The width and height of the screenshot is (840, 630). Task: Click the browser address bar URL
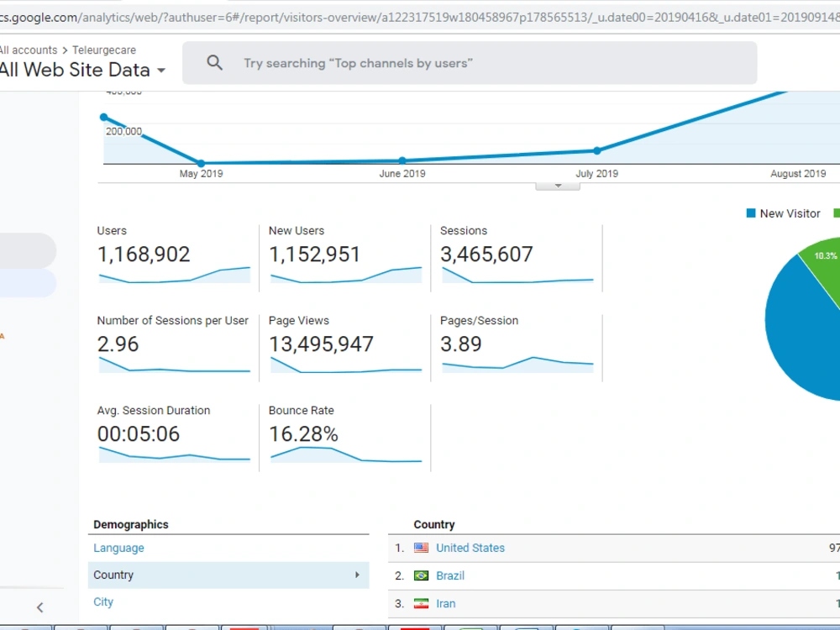tap(420, 17)
